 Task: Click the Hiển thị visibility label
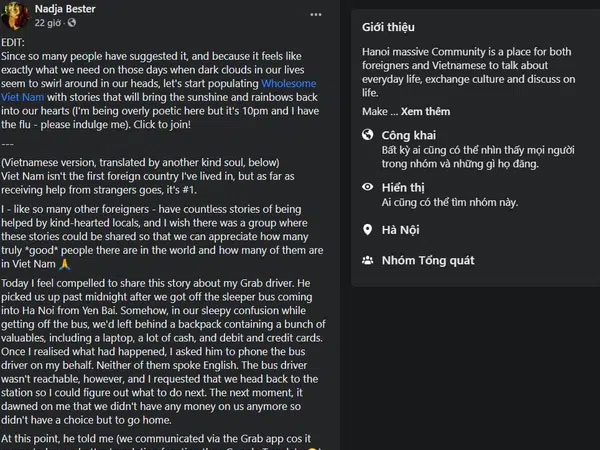[403, 188]
